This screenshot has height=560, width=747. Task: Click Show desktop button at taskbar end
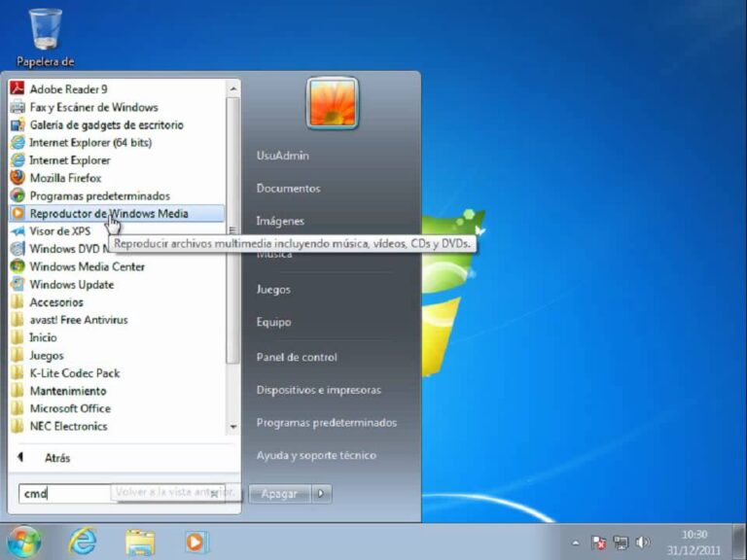740,542
